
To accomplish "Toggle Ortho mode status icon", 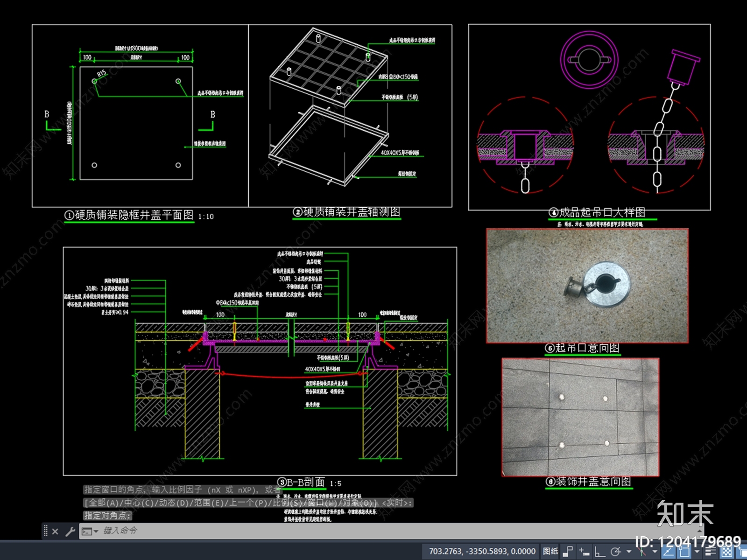I will tap(600, 552).
